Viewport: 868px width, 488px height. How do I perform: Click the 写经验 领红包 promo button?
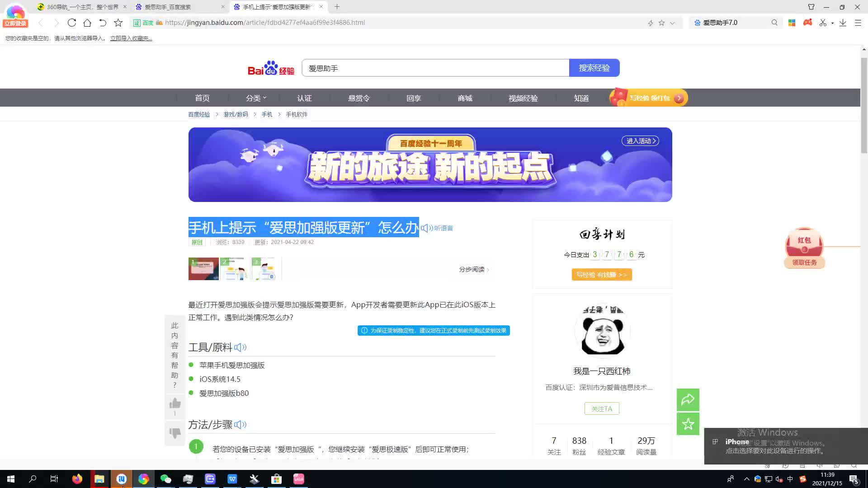click(x=648, y=98)
